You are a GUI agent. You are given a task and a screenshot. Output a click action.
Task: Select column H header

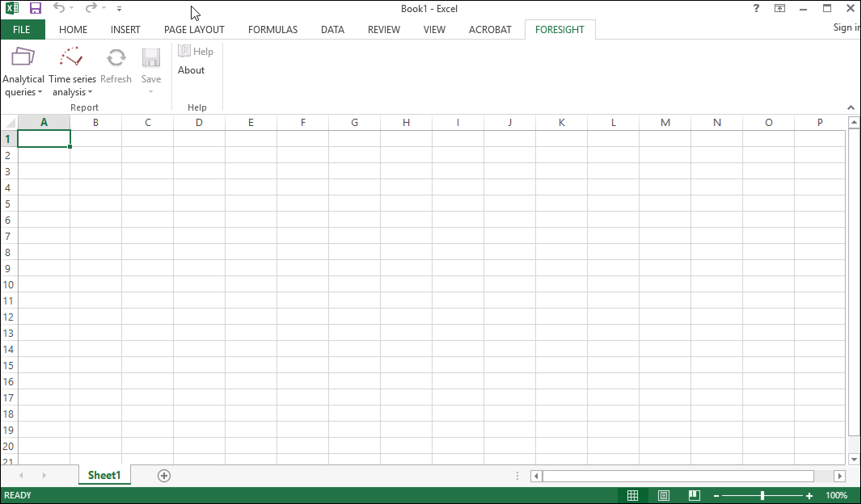[x=406, y=122]
